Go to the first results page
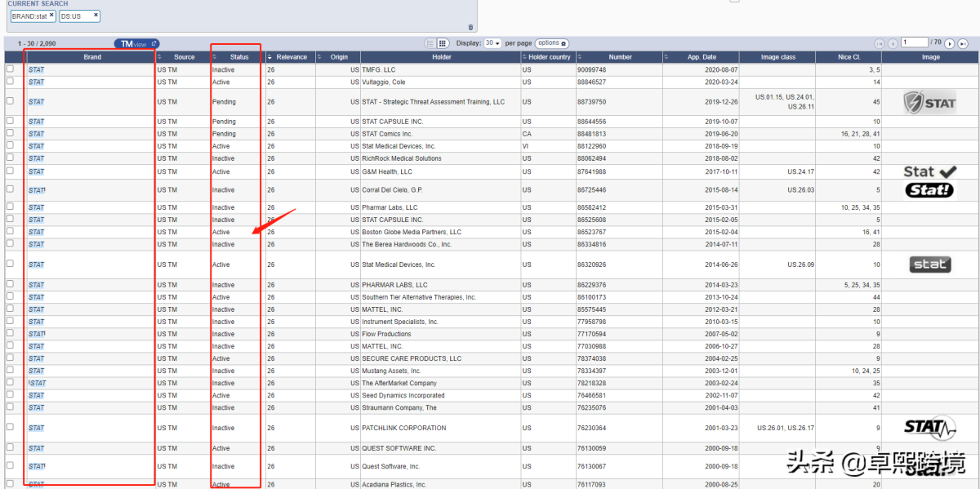The image size is (980, 489). (x=880, y=43)
